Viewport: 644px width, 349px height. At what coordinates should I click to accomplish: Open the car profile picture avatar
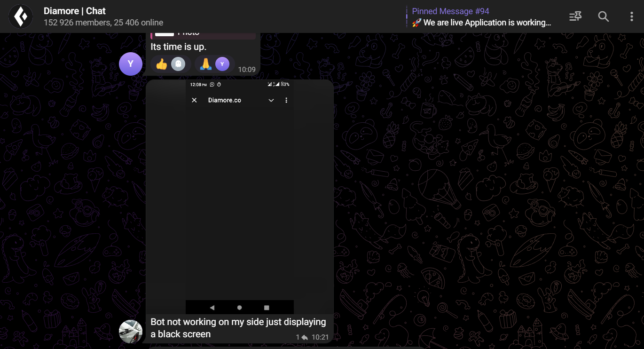[131, 332]
